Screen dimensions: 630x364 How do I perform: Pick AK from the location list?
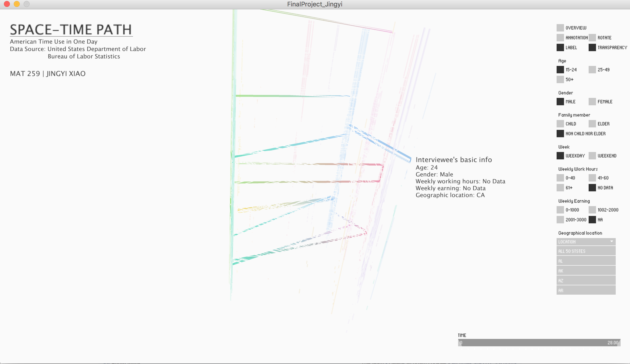click(586, 271)
